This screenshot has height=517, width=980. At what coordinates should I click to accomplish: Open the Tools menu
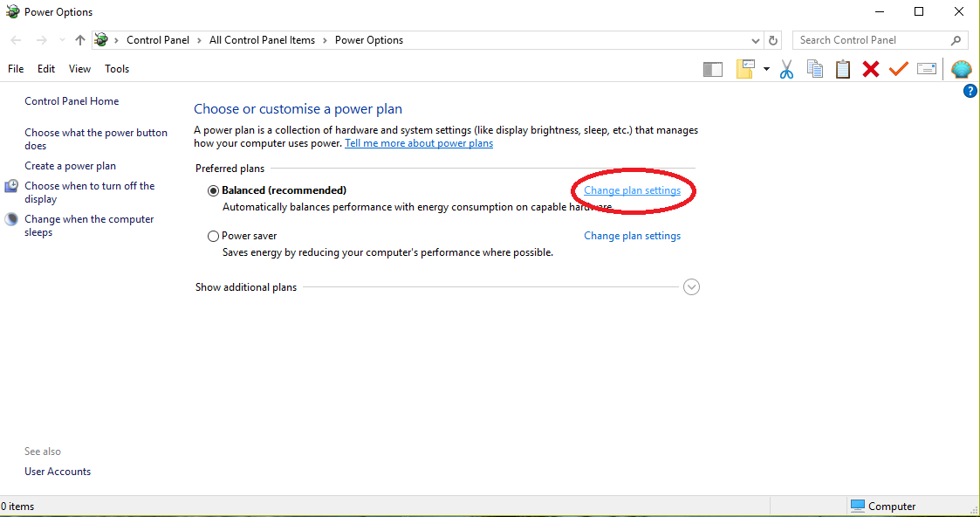117,69
